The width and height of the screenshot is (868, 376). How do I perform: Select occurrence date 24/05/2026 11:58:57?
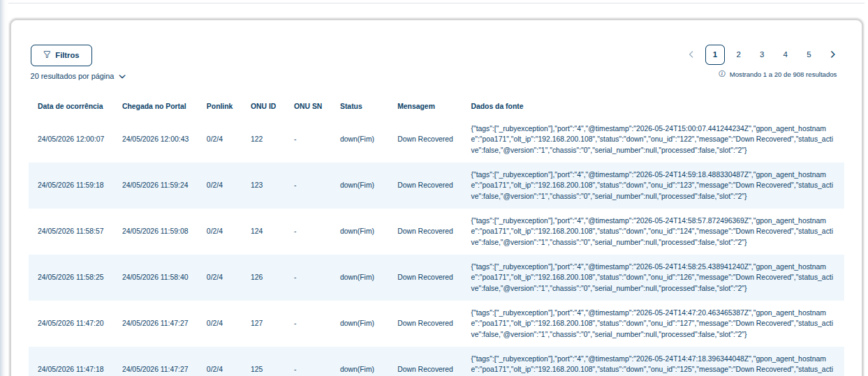tap(71, 231)
